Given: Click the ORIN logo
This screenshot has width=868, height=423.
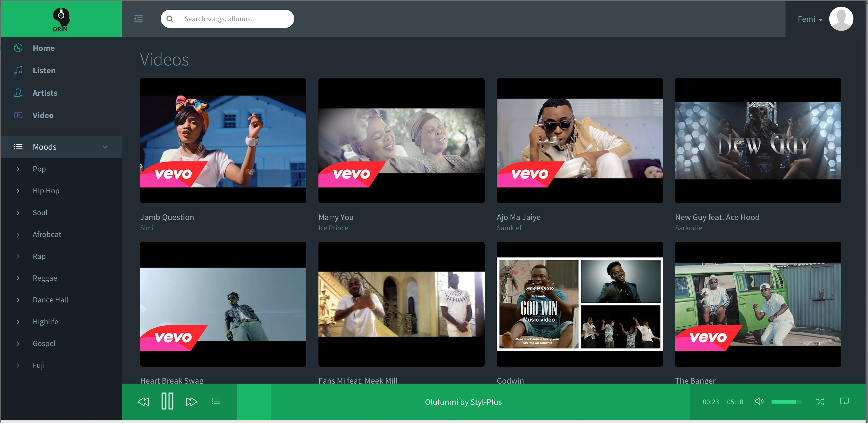Looking at the screenshot, I should pos(61,19).
